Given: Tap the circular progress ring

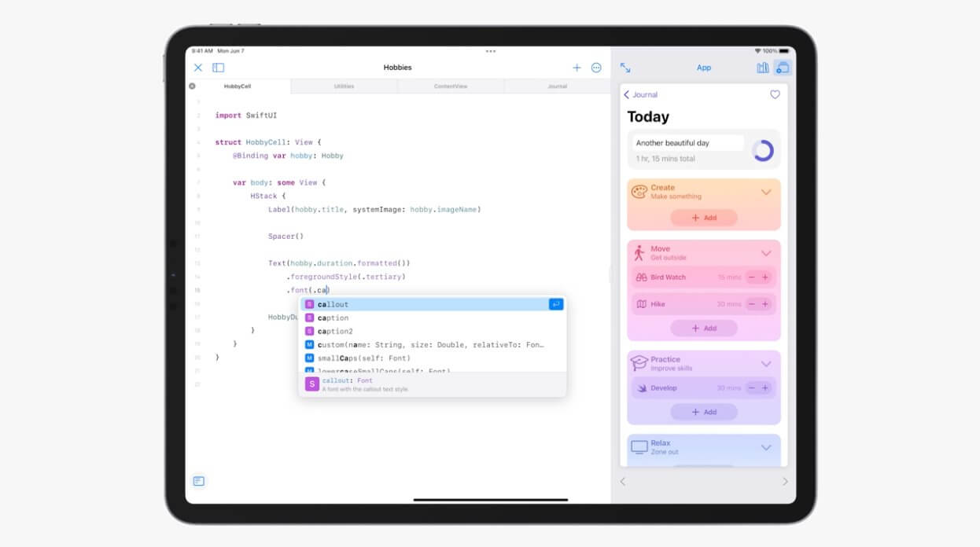Looking at the screenshot, I should click(763, 151).
